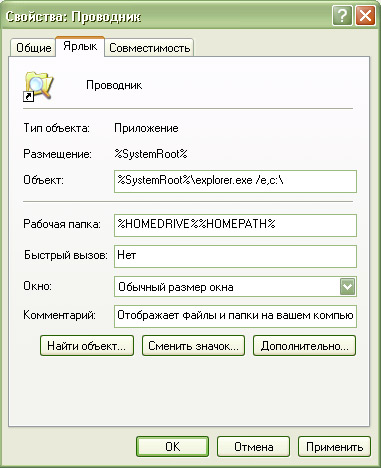
Task: Open the Сменить значок... dialog
Action: [x=193, y=346]
